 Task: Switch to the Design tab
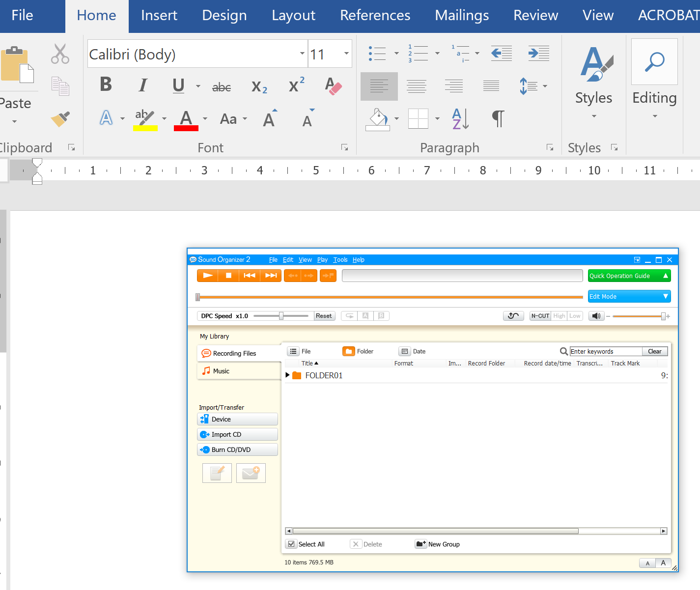[x=224, y=15]
